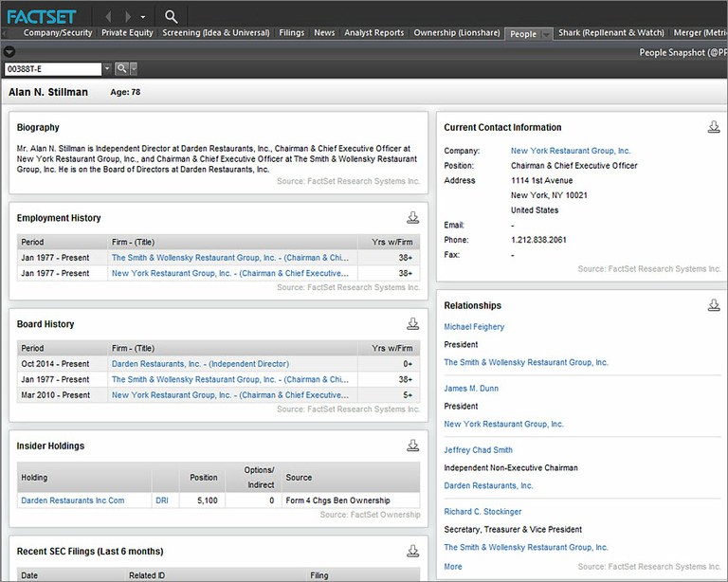The height and width of the screenshot is (582, 728).
Task: Open Screening (Idea & Universal) tab
Action: pyautogui.click(x=216, y=32)
